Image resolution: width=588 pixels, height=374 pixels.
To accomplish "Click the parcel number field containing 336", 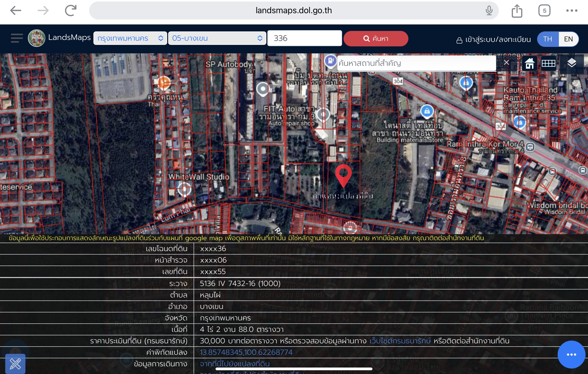I will click(304, 38).
